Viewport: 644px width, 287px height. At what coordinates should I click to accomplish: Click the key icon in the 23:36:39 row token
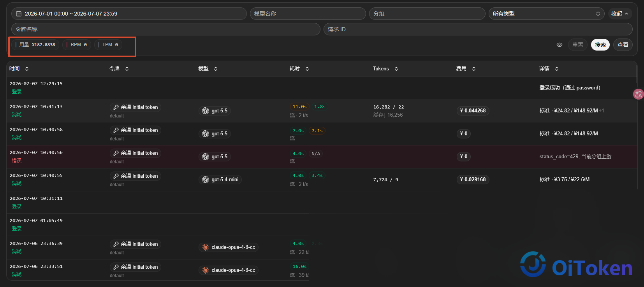tap(116, 244)
